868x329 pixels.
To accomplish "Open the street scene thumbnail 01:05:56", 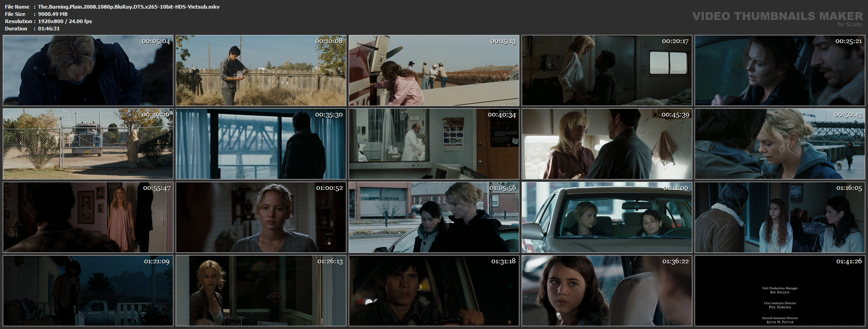I will (x=434, y=217).
